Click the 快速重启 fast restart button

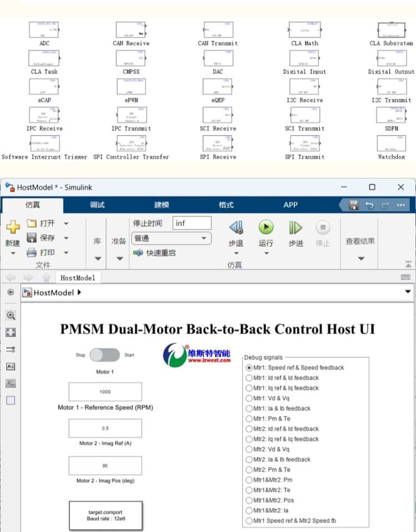pos(155,253)
